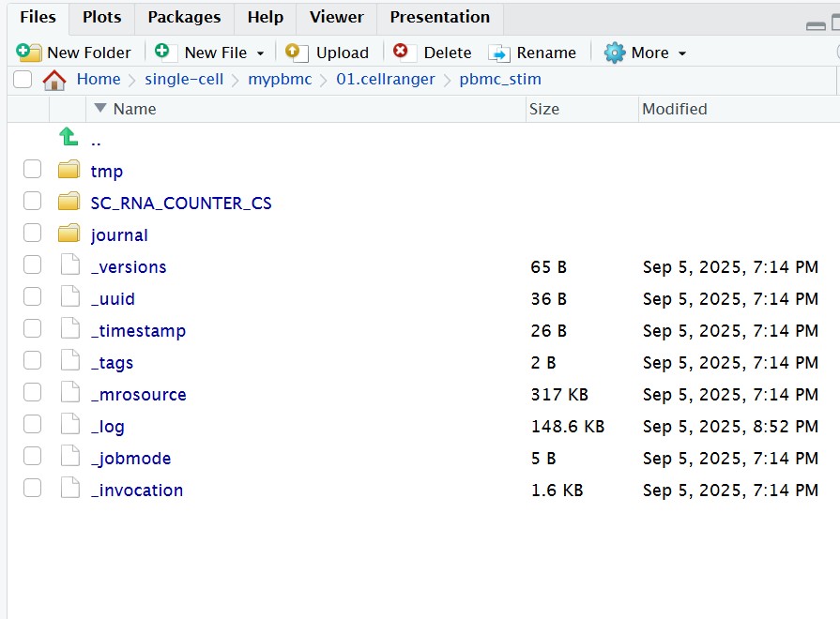The image size is (840, 619).
Task: Open the tmp folder name
Action: (107, 172)
